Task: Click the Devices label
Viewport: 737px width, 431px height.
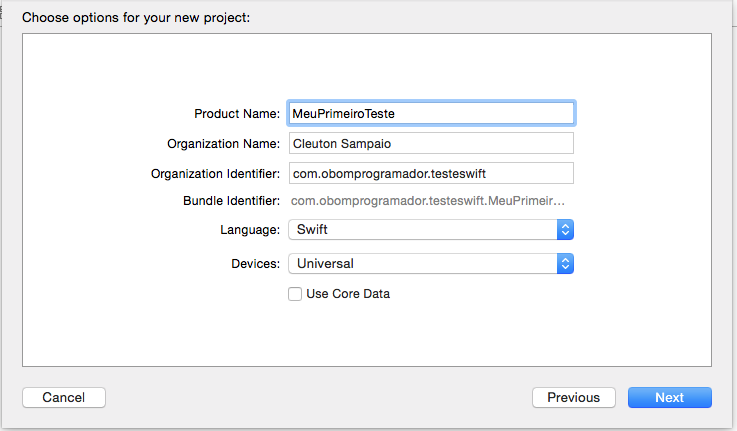Action: (x=255, y=264)
